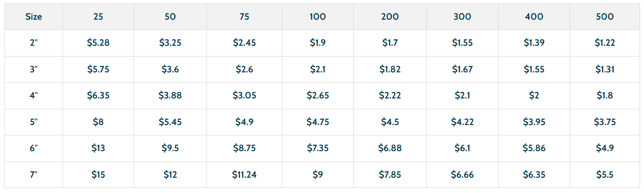Select the 25 quantity column header
This screenshot has height=193, width=644.
pos(98,17)
